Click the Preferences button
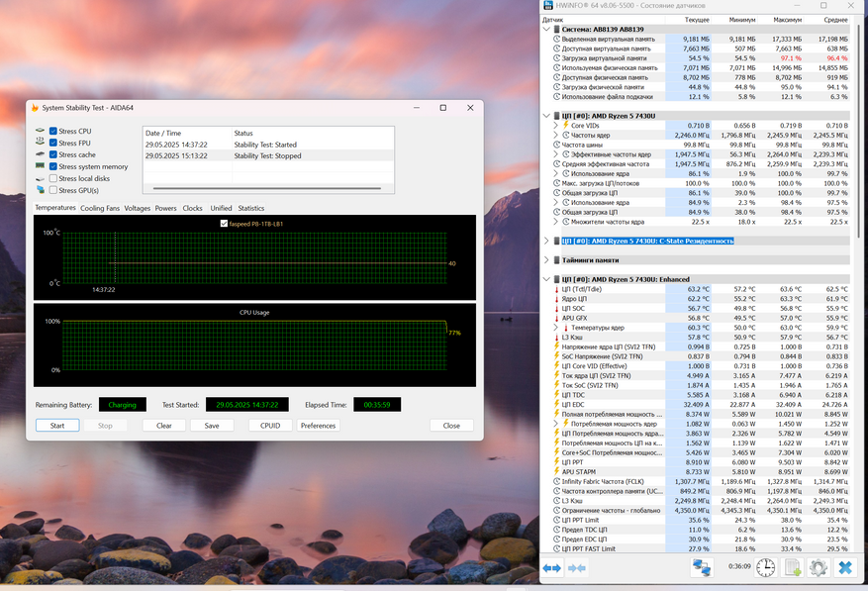Screen dimensions: 868x591 (x=318, y=426)
